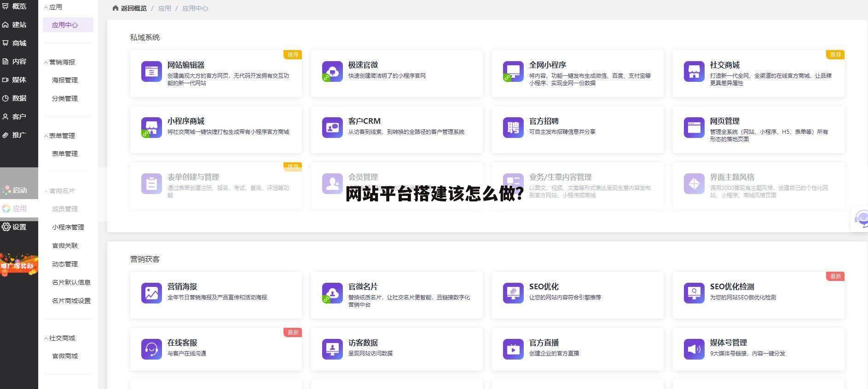
Task: Open the 网站编辑器 app icon
Action: pyautogui.click(x=151, y=72)
